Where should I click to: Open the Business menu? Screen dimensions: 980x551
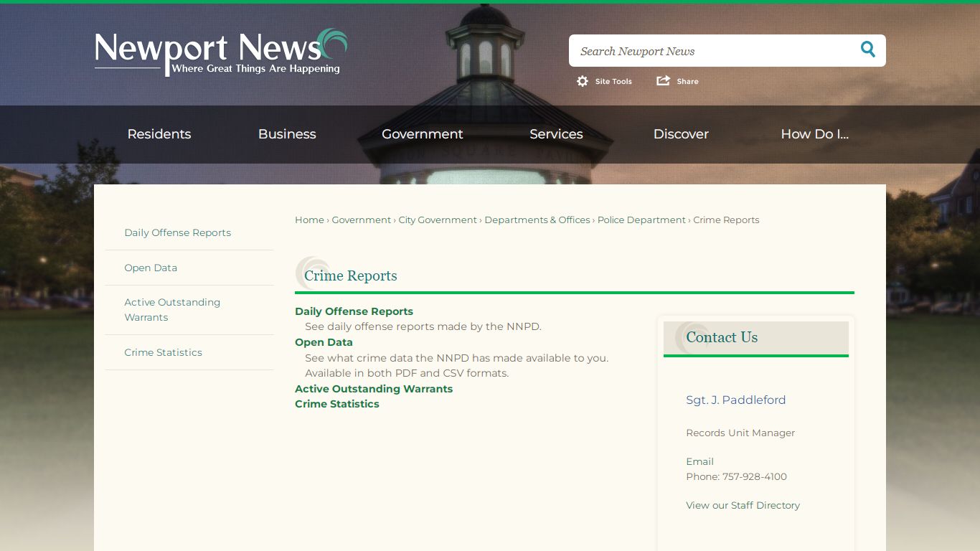click(x=287, y=134)
